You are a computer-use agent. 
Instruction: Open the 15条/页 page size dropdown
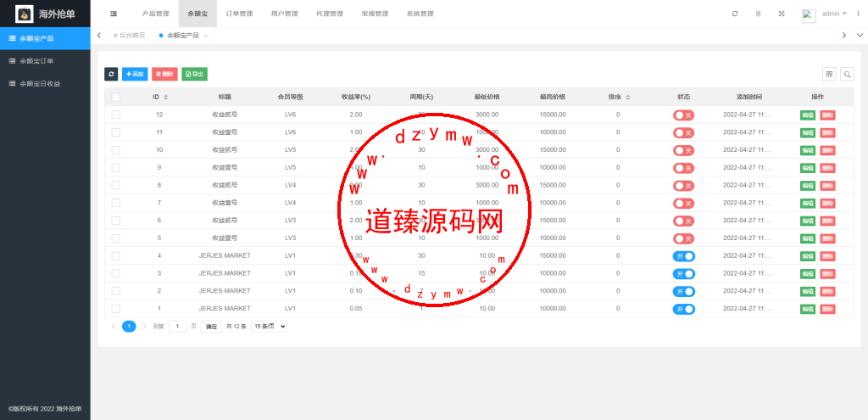click(269, 327)
